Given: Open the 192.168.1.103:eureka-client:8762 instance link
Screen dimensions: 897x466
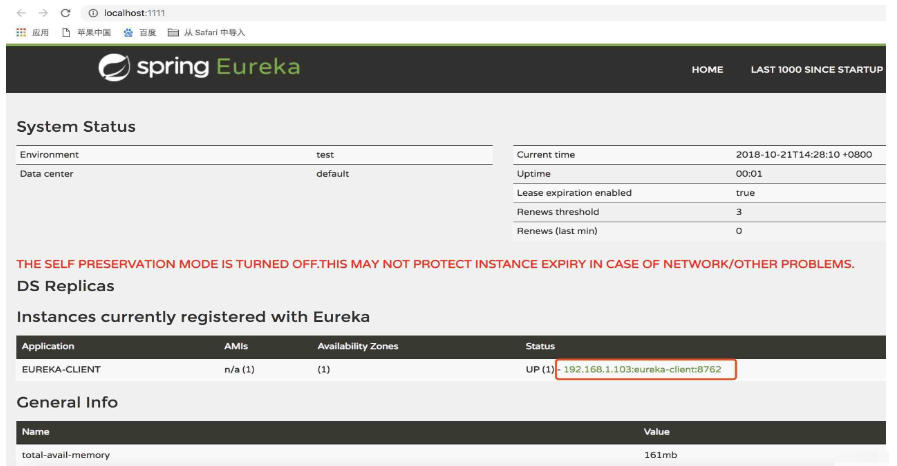Looking at the screenshot, I should [642, 369].
